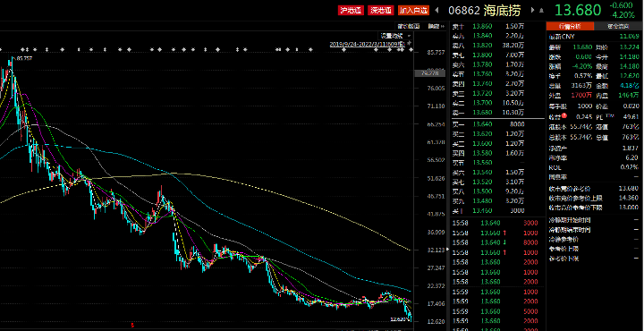The image size is (644, 331).
Task: Open the 设置均线 dropdown
Action: (395, 36)
